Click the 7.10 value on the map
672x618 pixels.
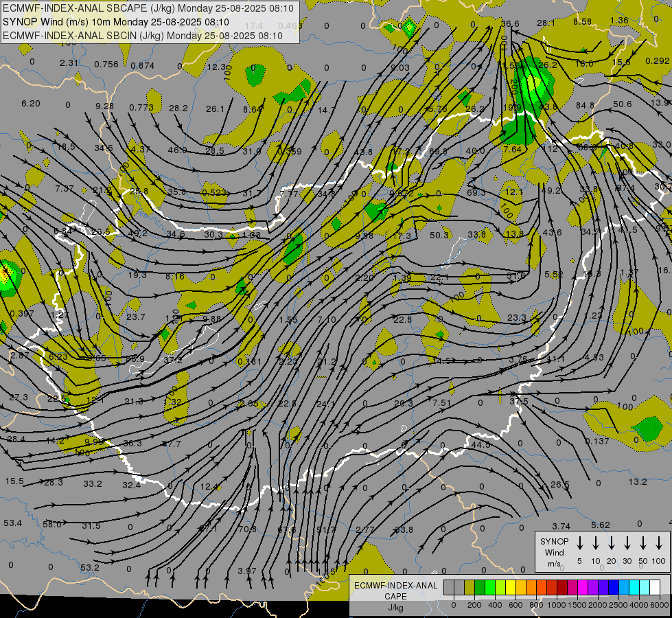tap(327, 319)
